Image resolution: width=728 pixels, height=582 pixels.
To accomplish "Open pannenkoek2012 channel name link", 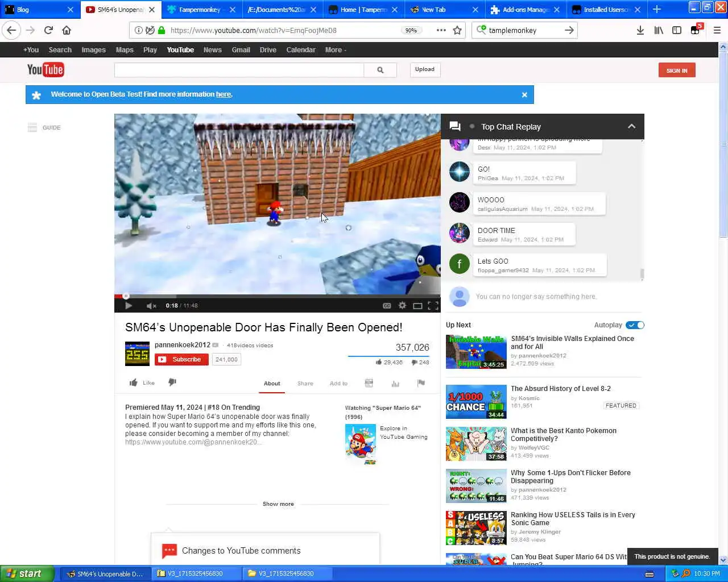I will (x=183, y=344).
